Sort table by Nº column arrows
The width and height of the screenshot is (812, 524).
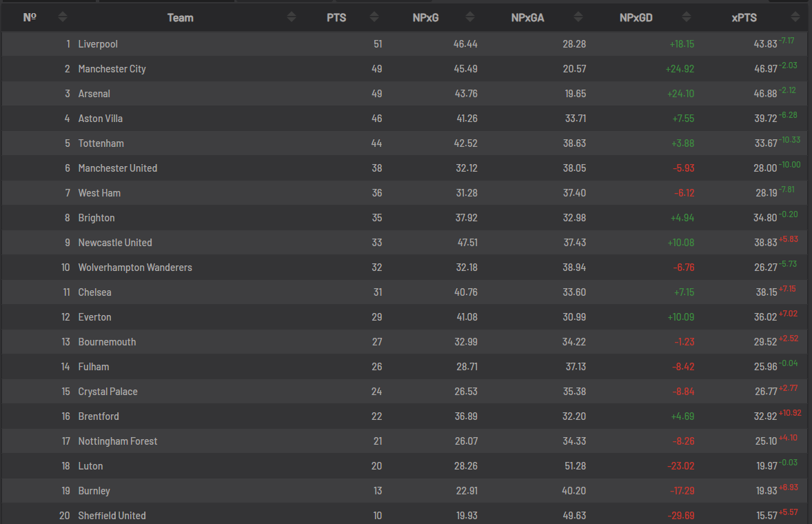tap(63, 17)
